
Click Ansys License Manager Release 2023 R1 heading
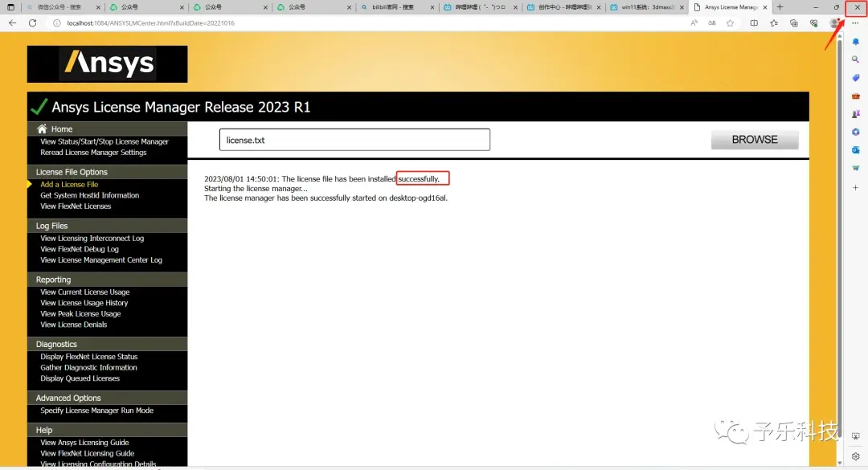(x=181, y=107)
